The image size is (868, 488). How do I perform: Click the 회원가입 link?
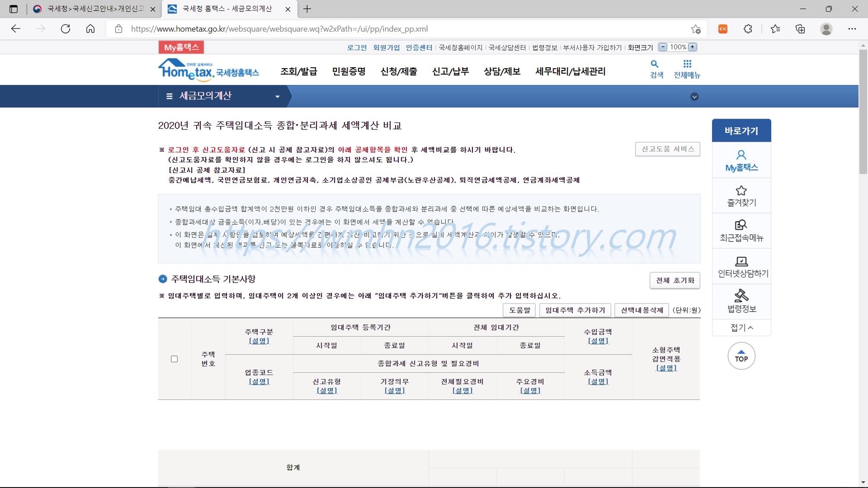(x=386, y=47)
